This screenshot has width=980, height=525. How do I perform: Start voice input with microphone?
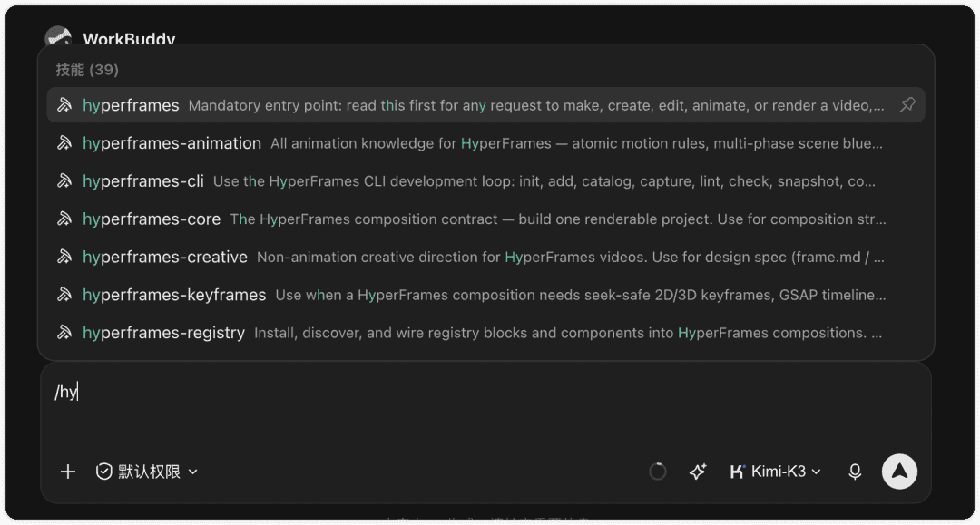coord(855,472)
